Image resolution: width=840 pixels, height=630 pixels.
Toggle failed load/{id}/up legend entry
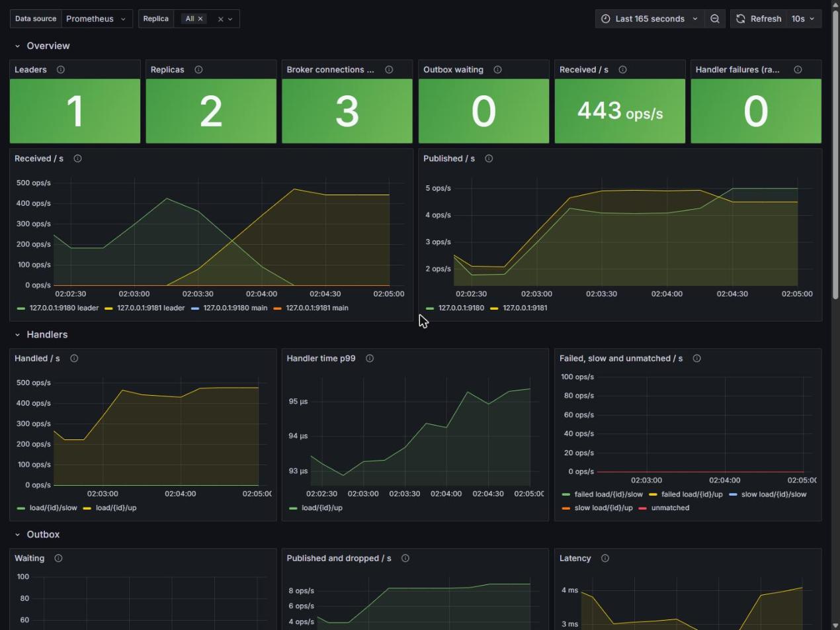pos(692,494)
